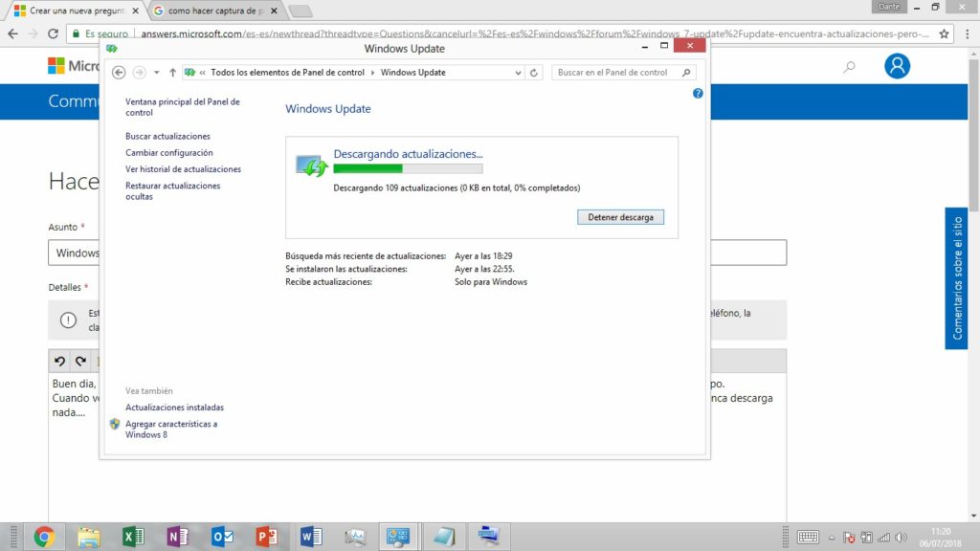Click the volume speaker icon in the tray
The image size is (980, 551).
point(901,538)
